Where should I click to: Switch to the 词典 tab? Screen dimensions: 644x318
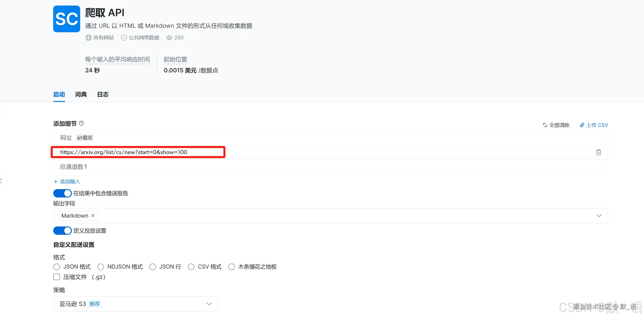(x=80, y=94)
